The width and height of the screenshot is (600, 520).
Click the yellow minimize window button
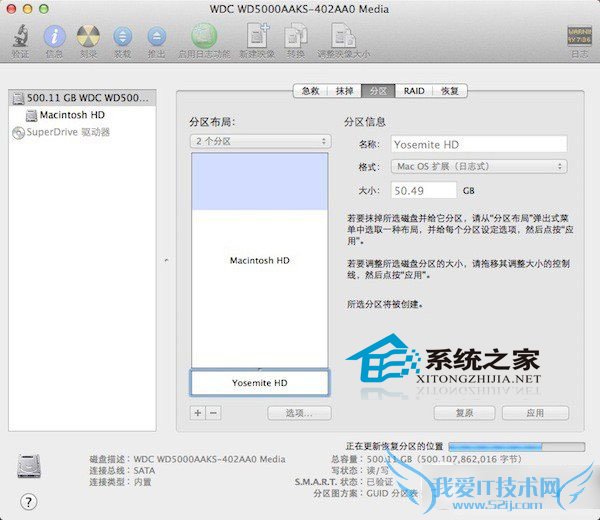point(28,9)
